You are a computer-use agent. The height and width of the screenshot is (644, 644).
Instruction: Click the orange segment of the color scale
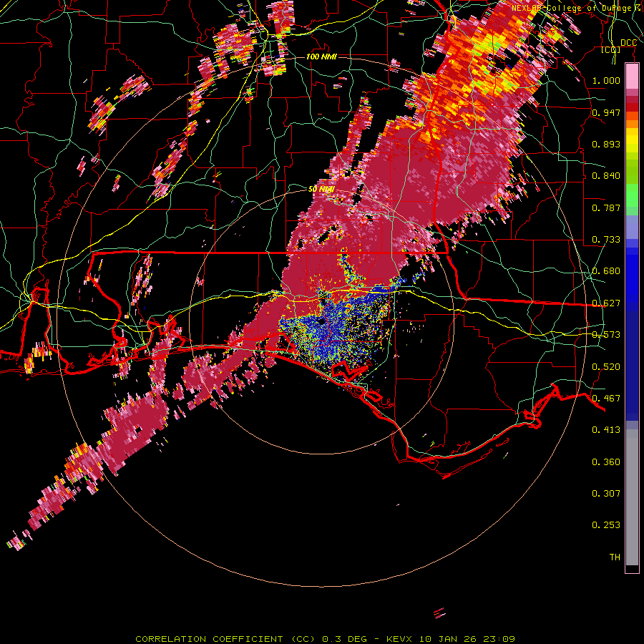point(632,119)
